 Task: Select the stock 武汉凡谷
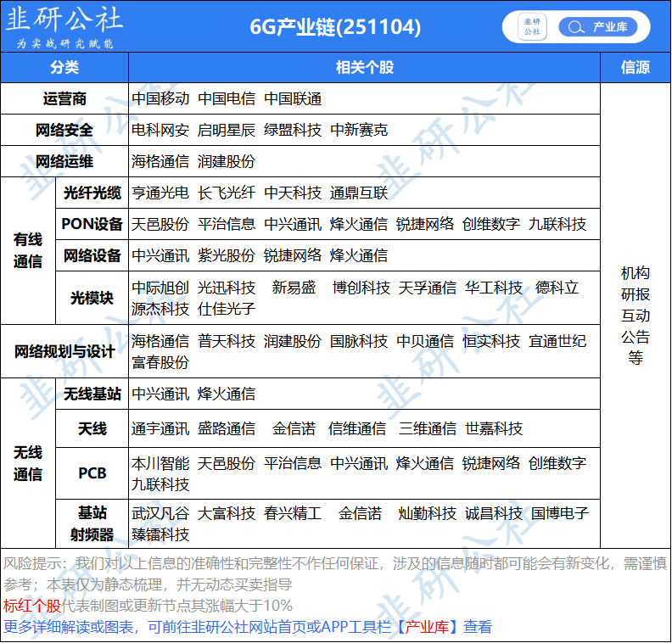pyautogui.click(x=160, y=514)
